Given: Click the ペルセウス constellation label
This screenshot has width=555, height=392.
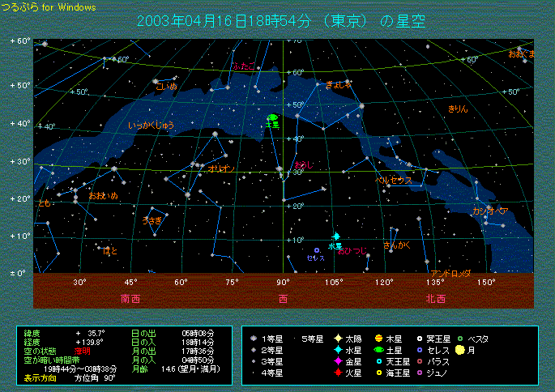Looking at the screenshot, I should pyautogui.click(x=394, y=180).
